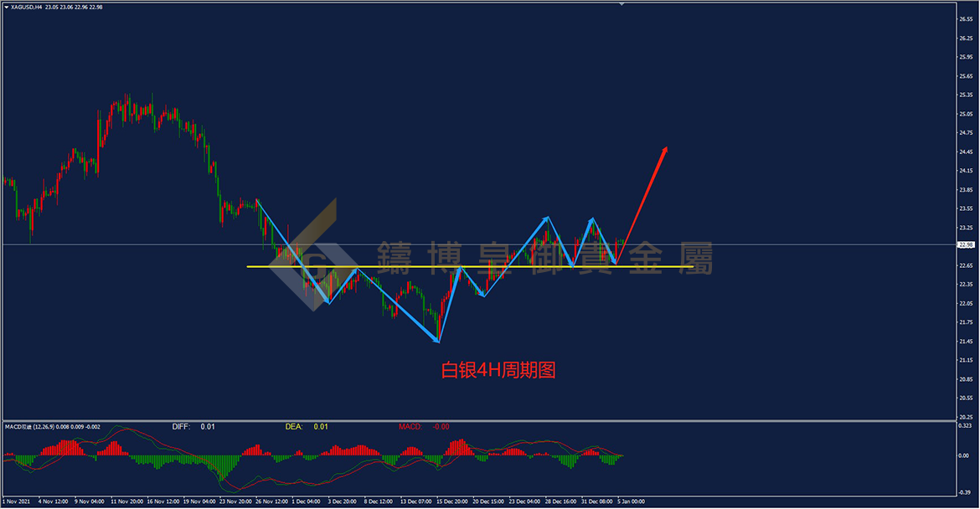
Task: Click the 22.05 price axis label
Action: (x=967, y=304)
